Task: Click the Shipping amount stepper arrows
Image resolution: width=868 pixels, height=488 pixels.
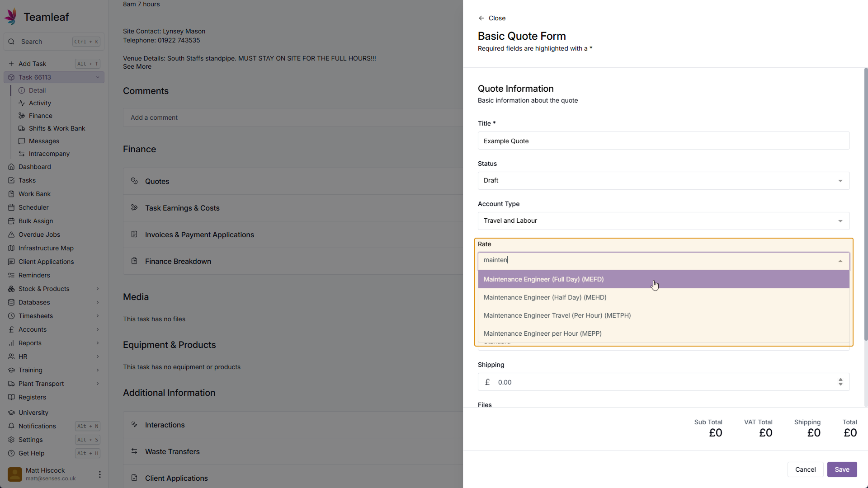Action: click(x=840, y=382)
